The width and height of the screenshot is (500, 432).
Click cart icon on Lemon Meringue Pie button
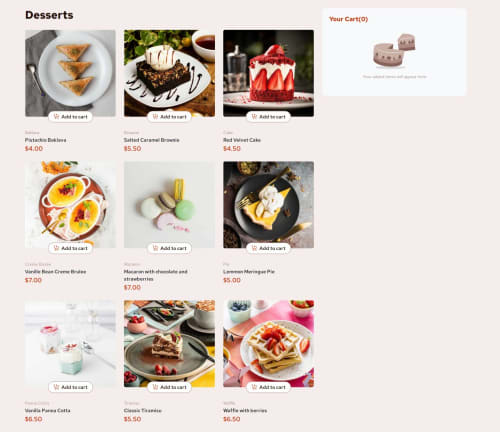pos(254,248)
